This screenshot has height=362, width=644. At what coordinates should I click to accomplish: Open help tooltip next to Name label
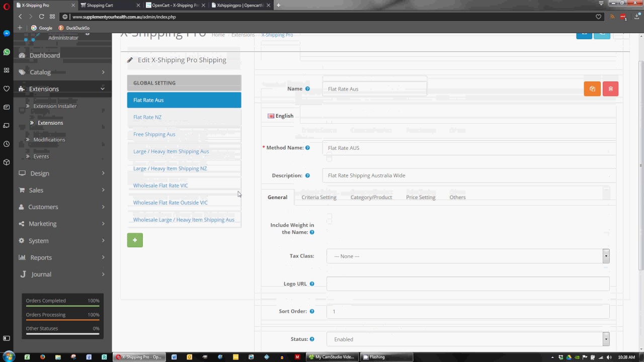point(307,89)
